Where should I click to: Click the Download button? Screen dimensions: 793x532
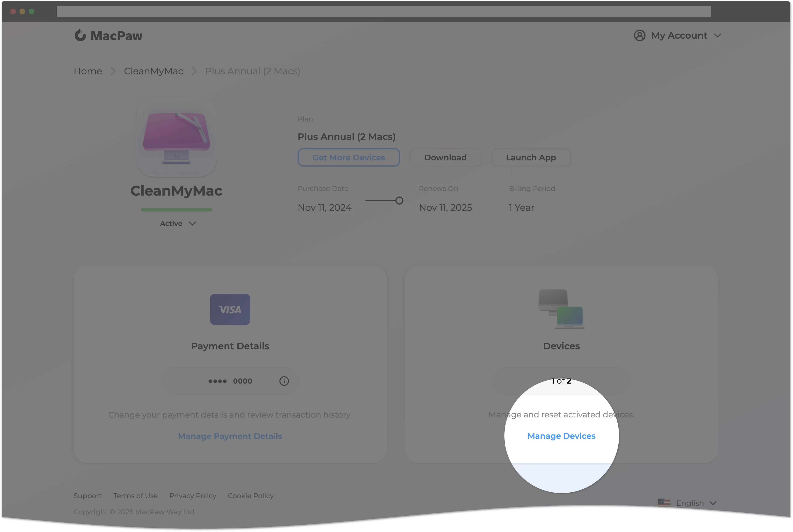(446, 157)
